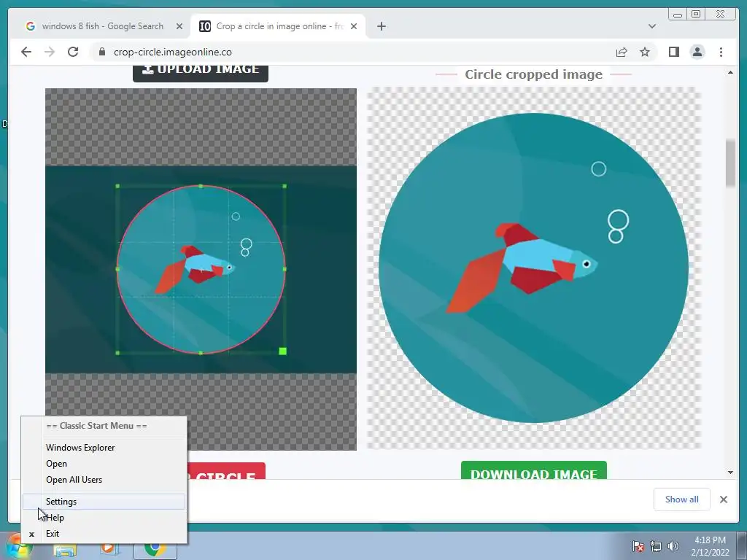Open Action Center flag tray icon
This screenshot has width=747, height=560.
[x=638, y=547]
